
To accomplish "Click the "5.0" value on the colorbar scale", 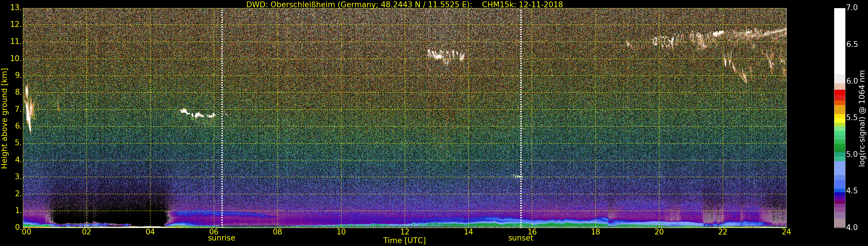I will click(852, 154).
